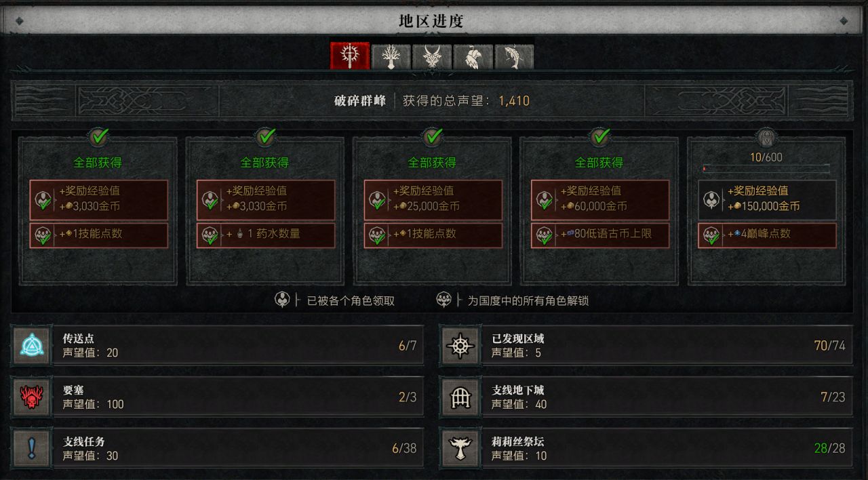Select the red Fractured Peaks region tab
Screen dimensions: 868x480
coord(350,56)
